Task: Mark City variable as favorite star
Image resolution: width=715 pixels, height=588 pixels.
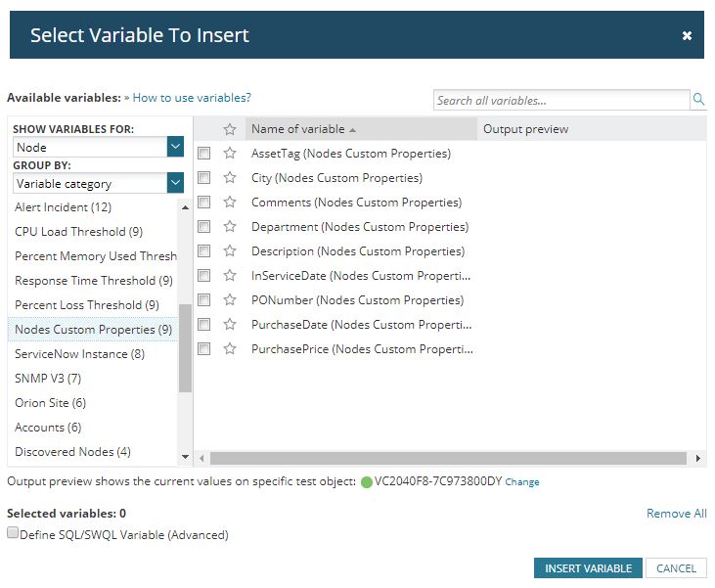Action: point(230,178)
